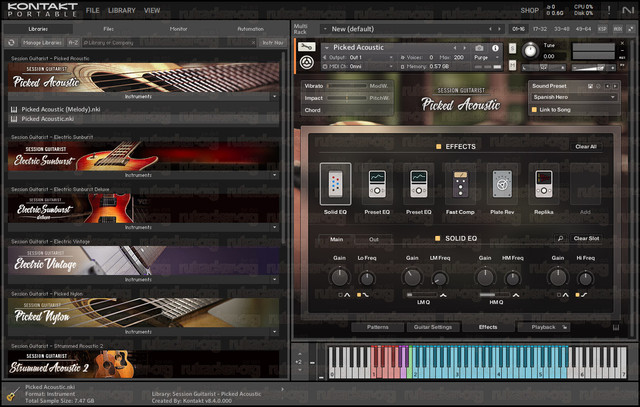Select the Hi band shelf shape icon
640x407 pixels.
[584, 295]
